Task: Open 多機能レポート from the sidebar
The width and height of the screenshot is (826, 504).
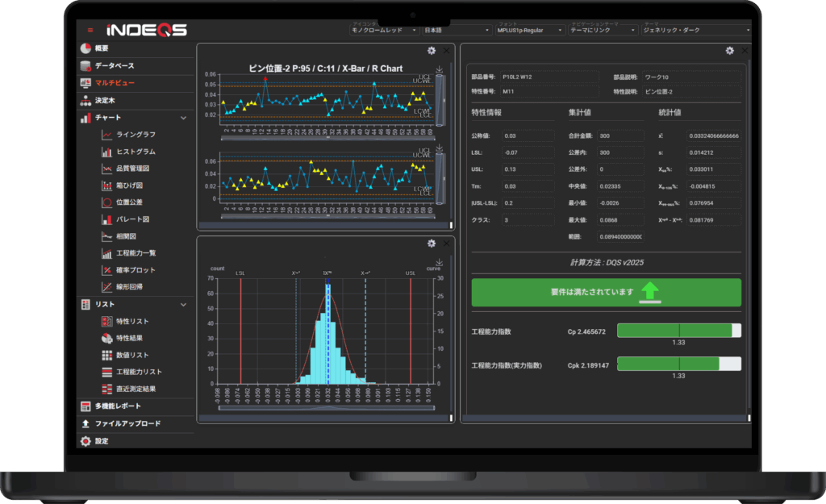Action: point(117,406)
